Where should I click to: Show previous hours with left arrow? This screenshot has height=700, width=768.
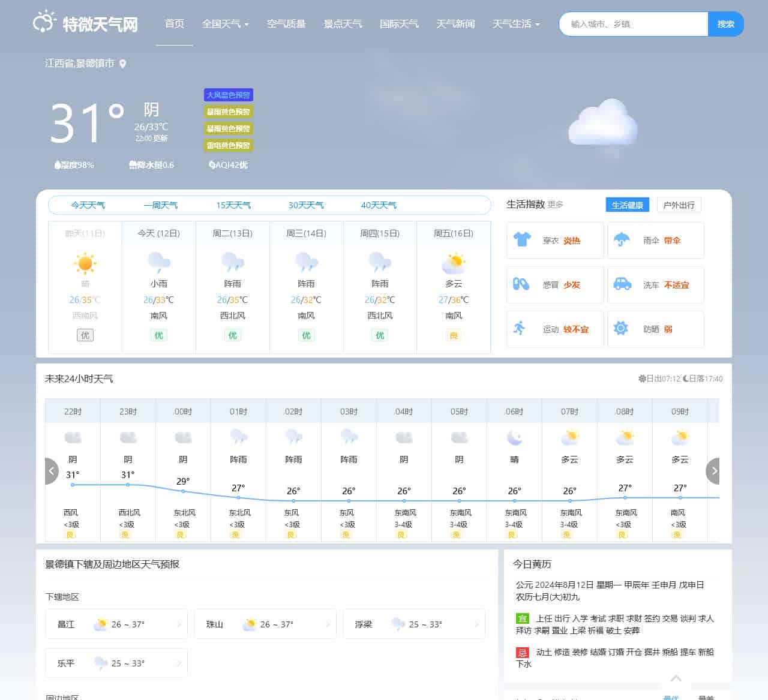[52, 471]
